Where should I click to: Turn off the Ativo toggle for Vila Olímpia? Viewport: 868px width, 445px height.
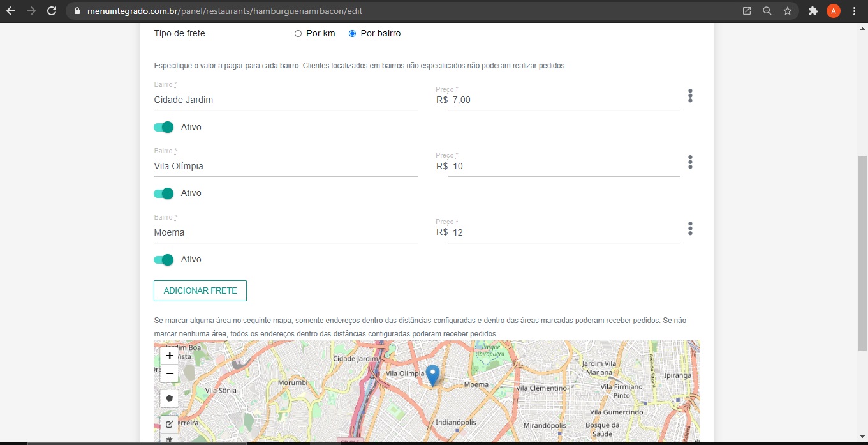164,193
